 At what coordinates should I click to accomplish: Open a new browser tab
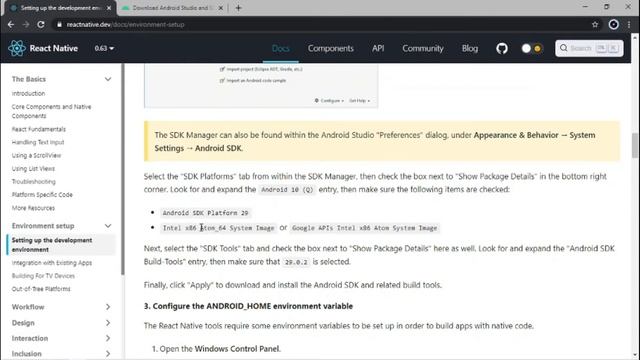click(x=238, y=8)
